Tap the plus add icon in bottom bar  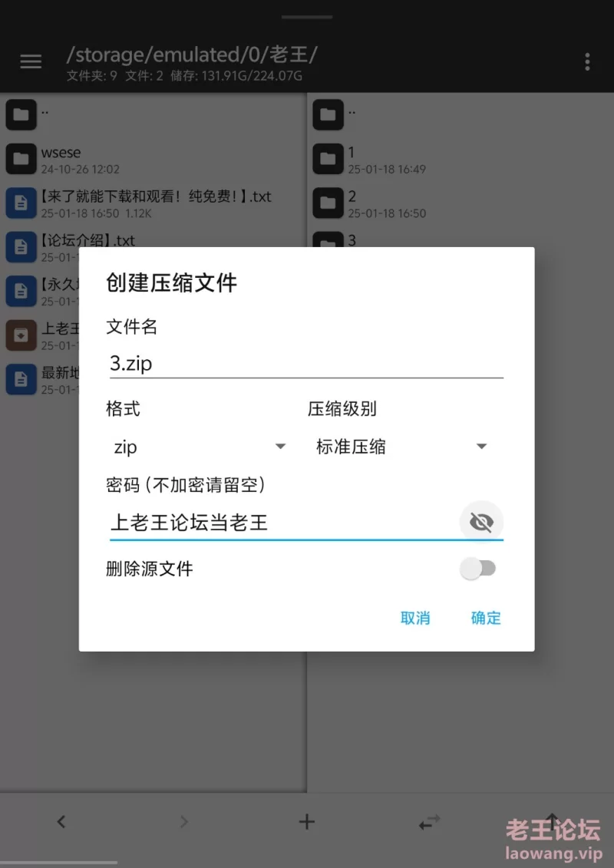pyautogui.click(x=307, y=821)
